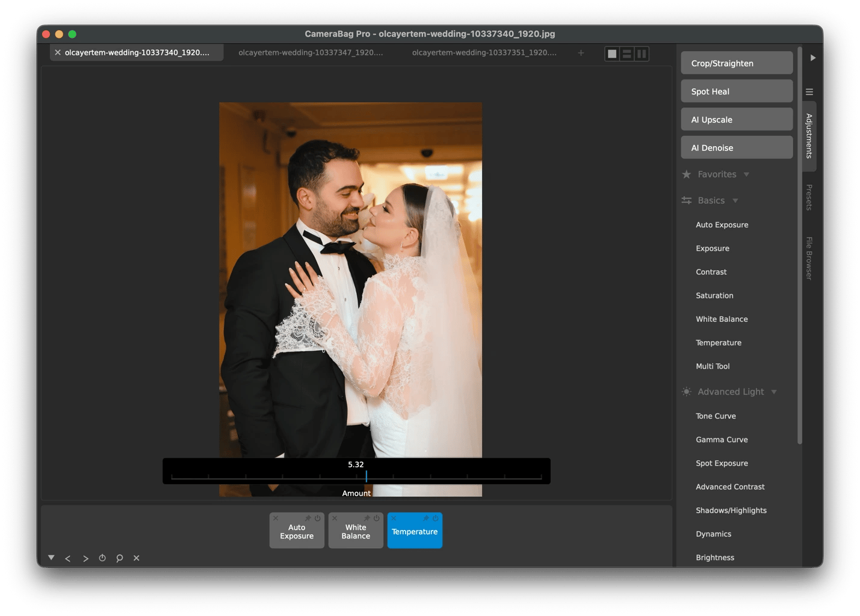This screenshot has width=860, height=616.
Task: Select horizontal split view layout
Action: 627,54
